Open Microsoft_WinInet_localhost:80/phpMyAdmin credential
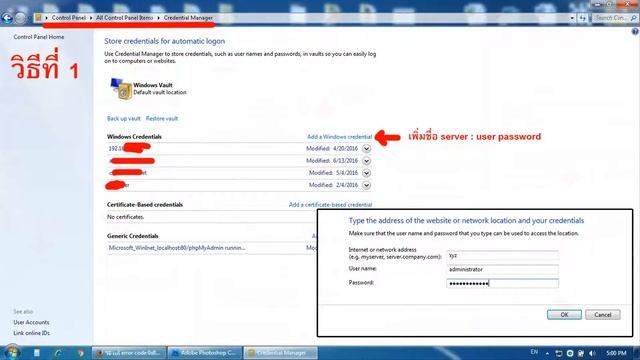This screenshot has height=360, width=640. tap(177, 248)
